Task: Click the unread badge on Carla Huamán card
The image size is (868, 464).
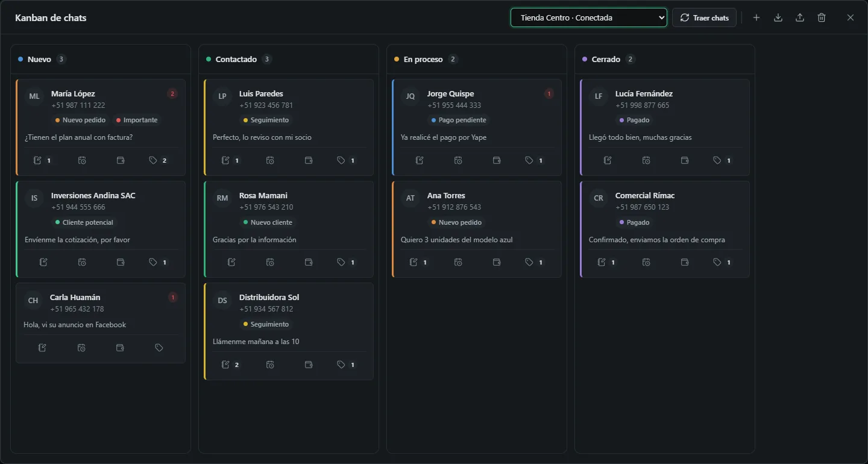Action: tap(173, 297)
